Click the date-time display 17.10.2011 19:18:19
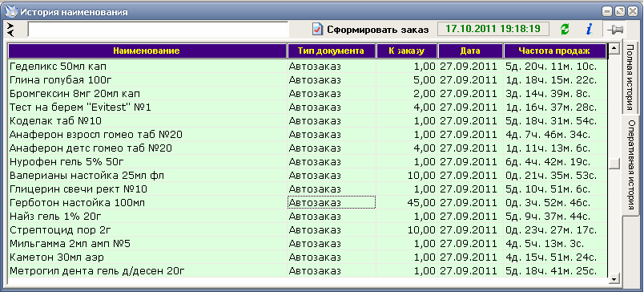 pos(493,29)
